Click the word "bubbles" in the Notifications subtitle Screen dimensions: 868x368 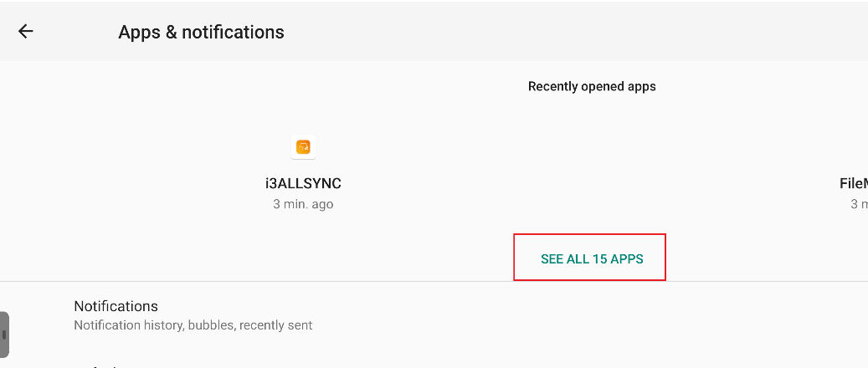(x=211, y=325)
